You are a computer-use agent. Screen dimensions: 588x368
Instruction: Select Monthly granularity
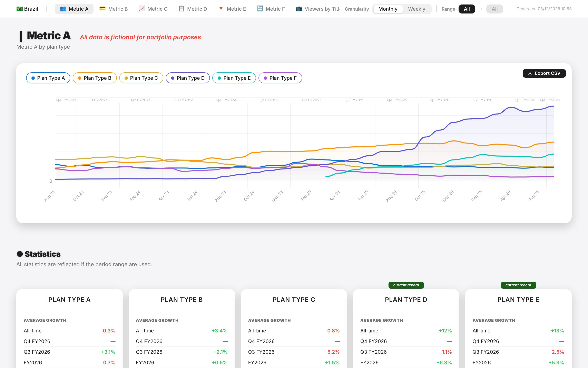(388, 9)
